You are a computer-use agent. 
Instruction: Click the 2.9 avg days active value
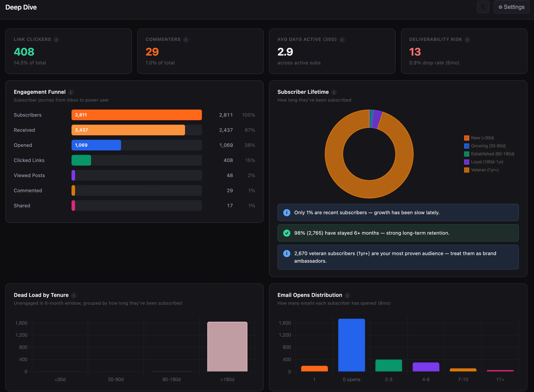tap(285, 52)
